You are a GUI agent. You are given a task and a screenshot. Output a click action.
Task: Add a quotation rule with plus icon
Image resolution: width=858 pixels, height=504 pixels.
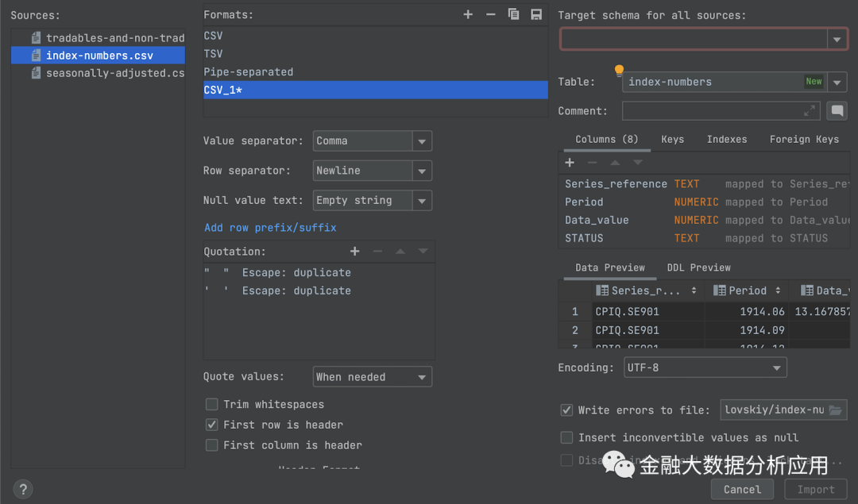tap(354, 251)
